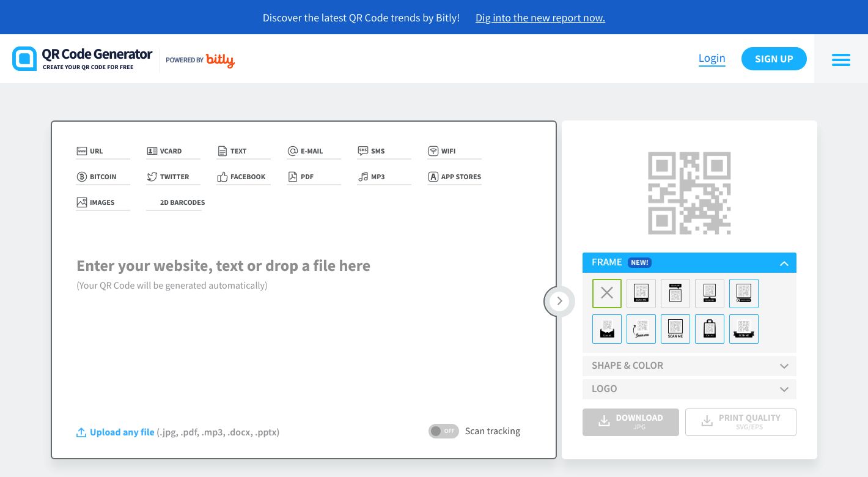Select the PDF QR type
This screenshot has width=868, height=477.
point(314,177)
